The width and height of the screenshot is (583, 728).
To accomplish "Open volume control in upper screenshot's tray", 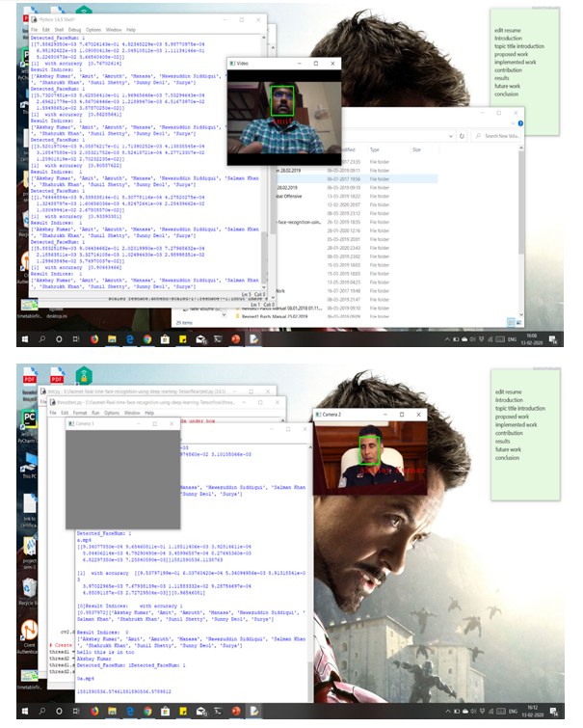I will (472, 339).
